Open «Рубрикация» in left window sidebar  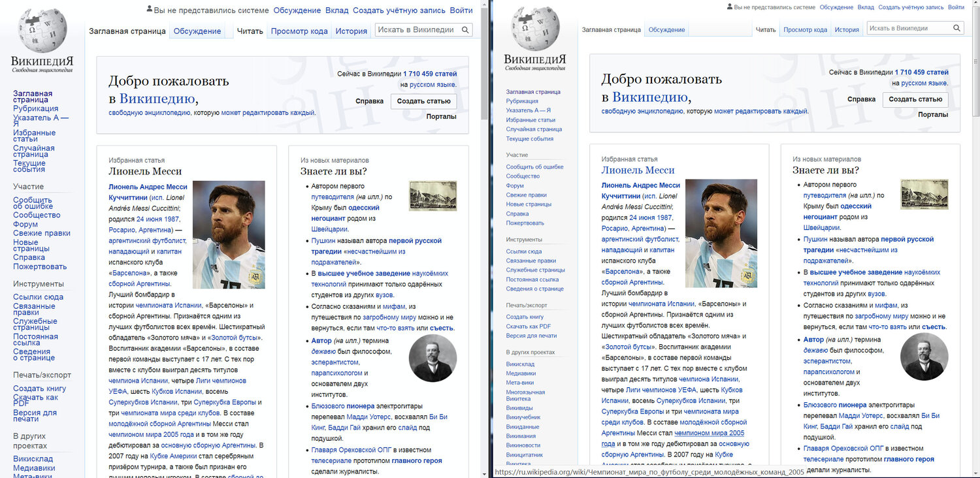[x=36, y=108]
